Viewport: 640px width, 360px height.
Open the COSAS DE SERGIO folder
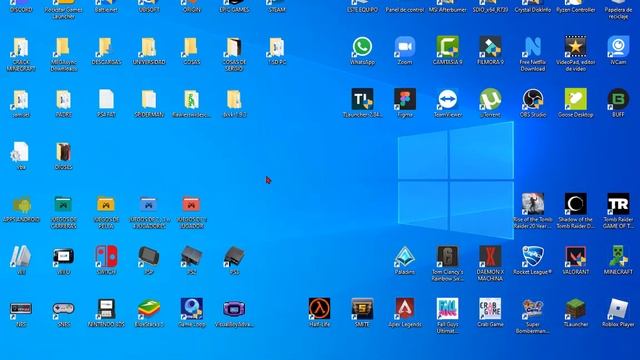click(x=234, y=47)
